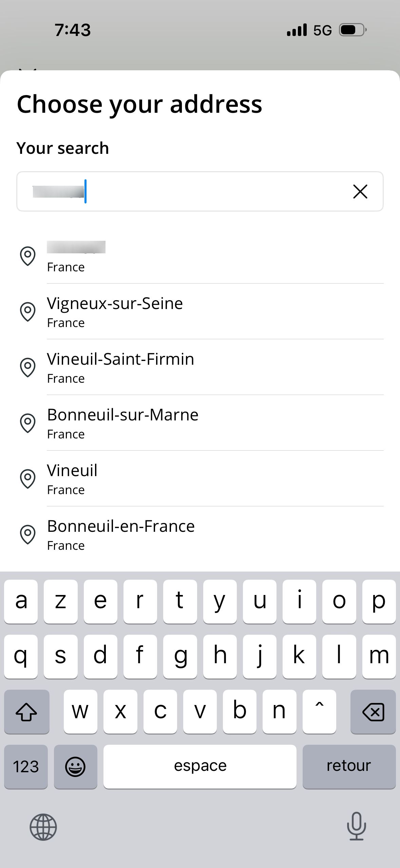Clear the search field with the X icon
This screenshot has width=400, height=868.
[x=360, y=192]
